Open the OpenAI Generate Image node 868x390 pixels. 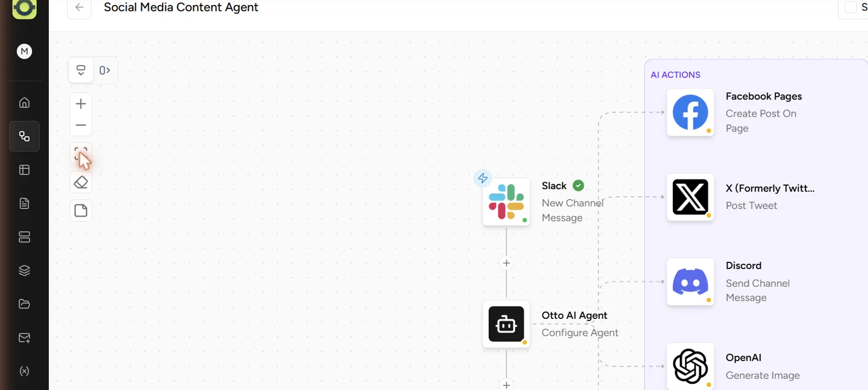[690, 366]
